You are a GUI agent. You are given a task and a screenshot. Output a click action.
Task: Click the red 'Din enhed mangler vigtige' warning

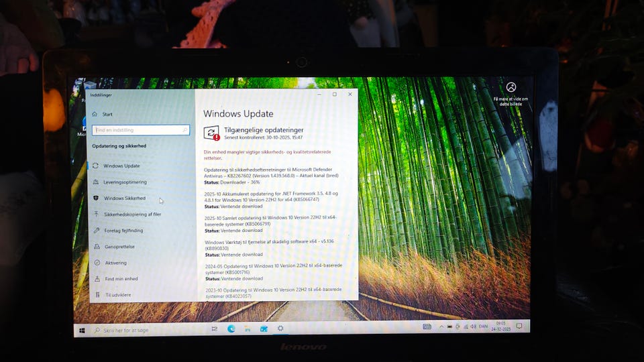268,155
